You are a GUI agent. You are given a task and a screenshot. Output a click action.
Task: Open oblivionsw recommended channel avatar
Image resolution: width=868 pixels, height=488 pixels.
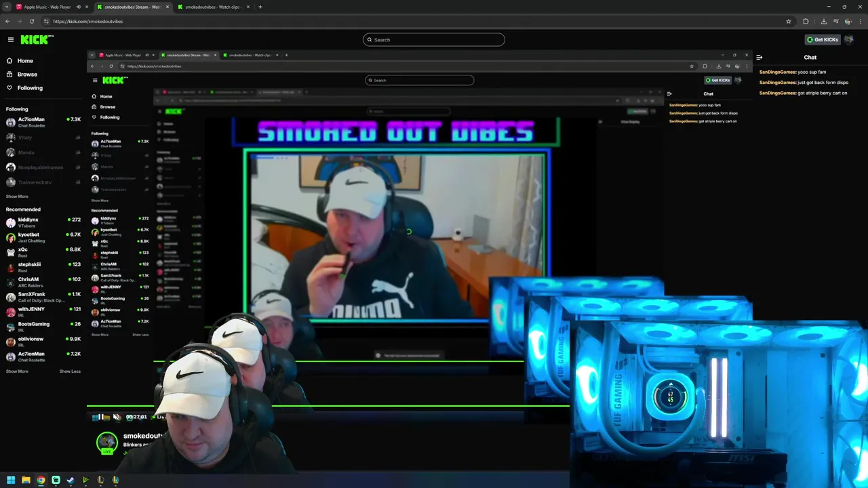click(x=10, y=342)
